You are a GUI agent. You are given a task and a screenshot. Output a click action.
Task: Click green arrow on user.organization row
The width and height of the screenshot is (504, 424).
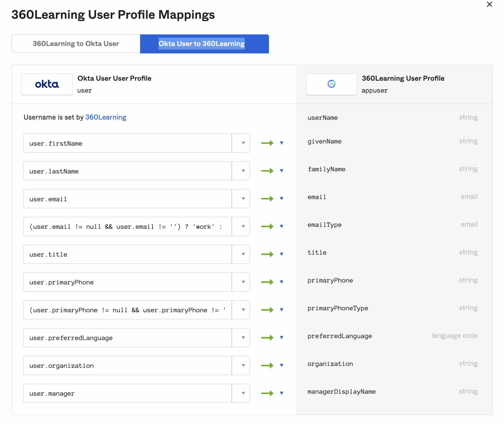coord(267,365)
